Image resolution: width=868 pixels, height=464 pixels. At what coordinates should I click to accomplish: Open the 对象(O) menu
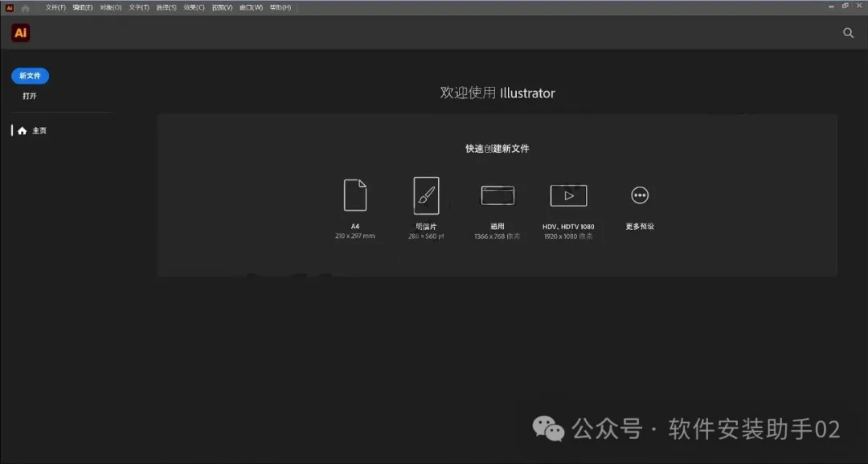pyautogui.click(x=111, y=8)
